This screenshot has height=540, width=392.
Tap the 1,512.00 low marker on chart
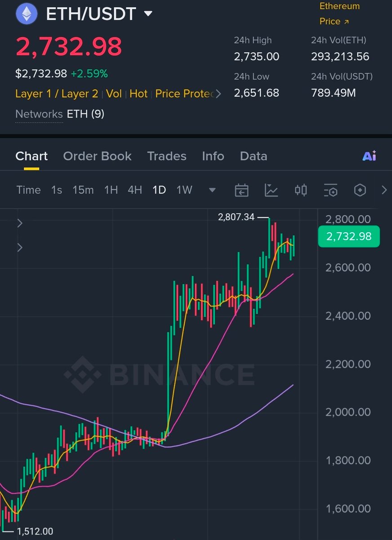35,531
